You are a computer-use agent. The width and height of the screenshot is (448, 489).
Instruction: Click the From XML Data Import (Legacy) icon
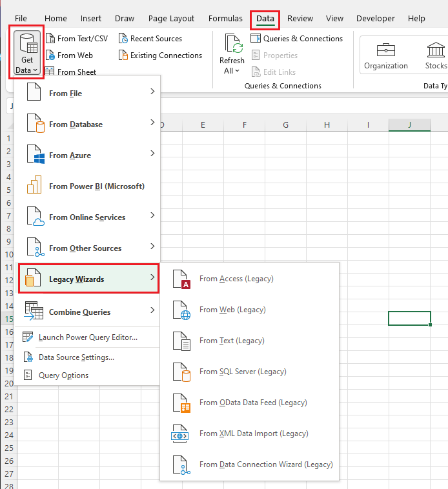180,434
